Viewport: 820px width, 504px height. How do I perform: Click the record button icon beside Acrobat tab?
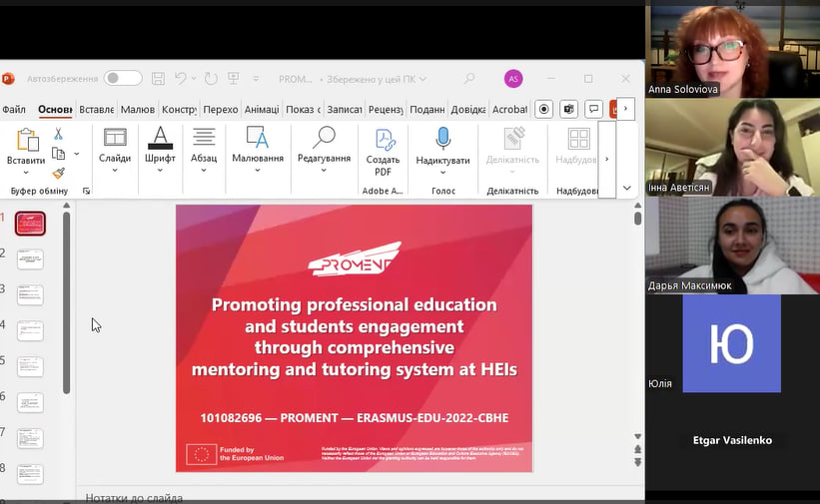pos(544,109)
